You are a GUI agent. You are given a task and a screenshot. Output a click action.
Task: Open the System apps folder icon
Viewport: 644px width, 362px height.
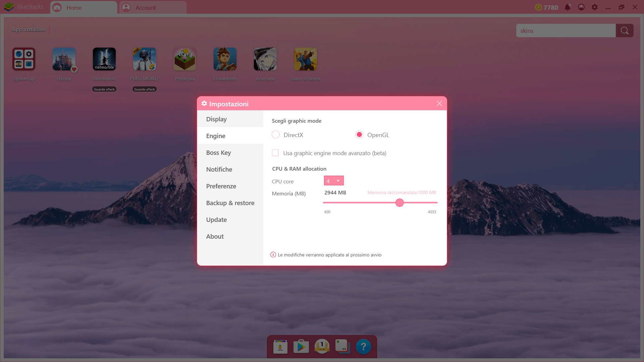click(x=24, y=59)
